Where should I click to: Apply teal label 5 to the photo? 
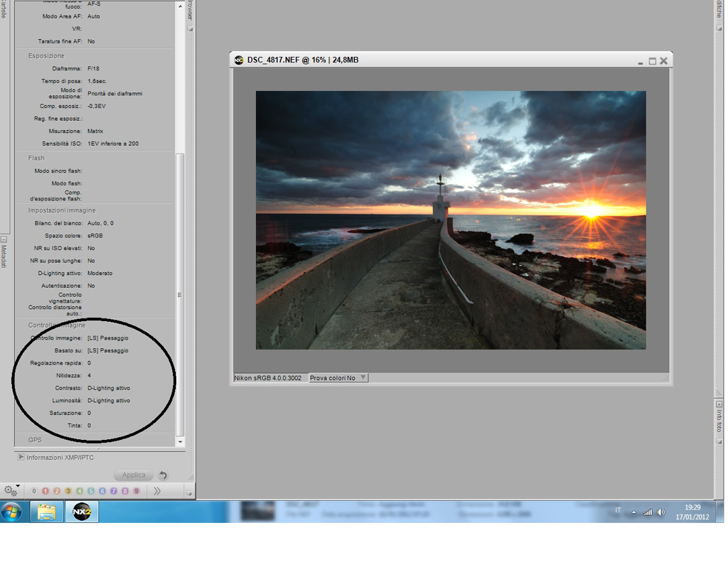91,491
